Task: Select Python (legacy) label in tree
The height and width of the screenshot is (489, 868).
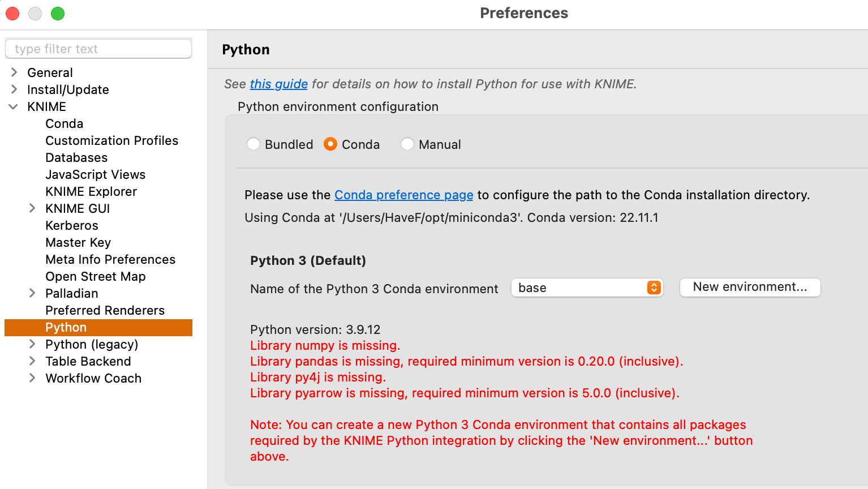Action: pos(92,344)
